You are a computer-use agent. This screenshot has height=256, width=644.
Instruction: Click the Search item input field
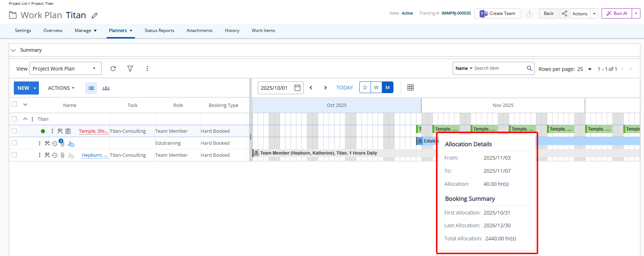click(x=499, y=68)
